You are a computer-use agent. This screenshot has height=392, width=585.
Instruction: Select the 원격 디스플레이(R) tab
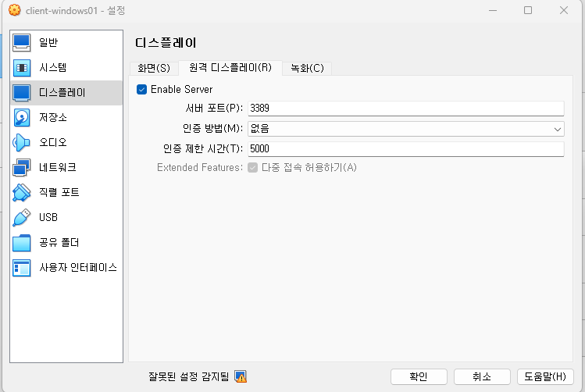pyautogui.click(x=230, y=67)
